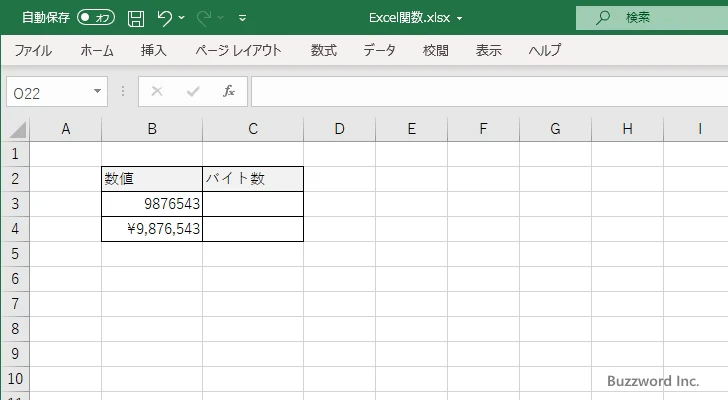
Task: Click the greyed-out Redo arrow icon
Action: (x=203, y=18)
